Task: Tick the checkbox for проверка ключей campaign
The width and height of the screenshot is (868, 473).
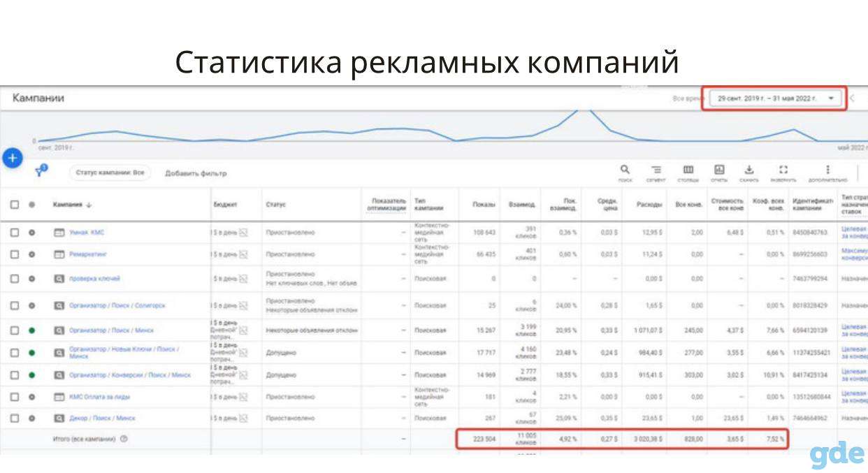Action: (x=15, y=279)
